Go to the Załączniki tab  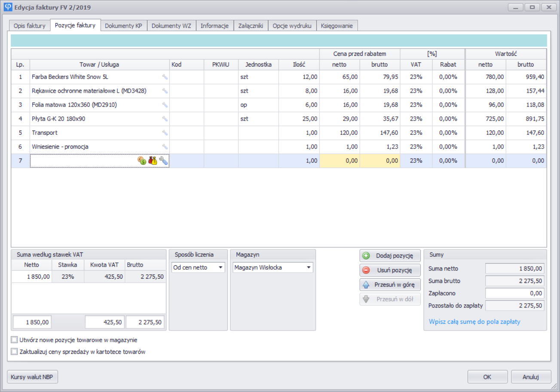click(251, 26)
